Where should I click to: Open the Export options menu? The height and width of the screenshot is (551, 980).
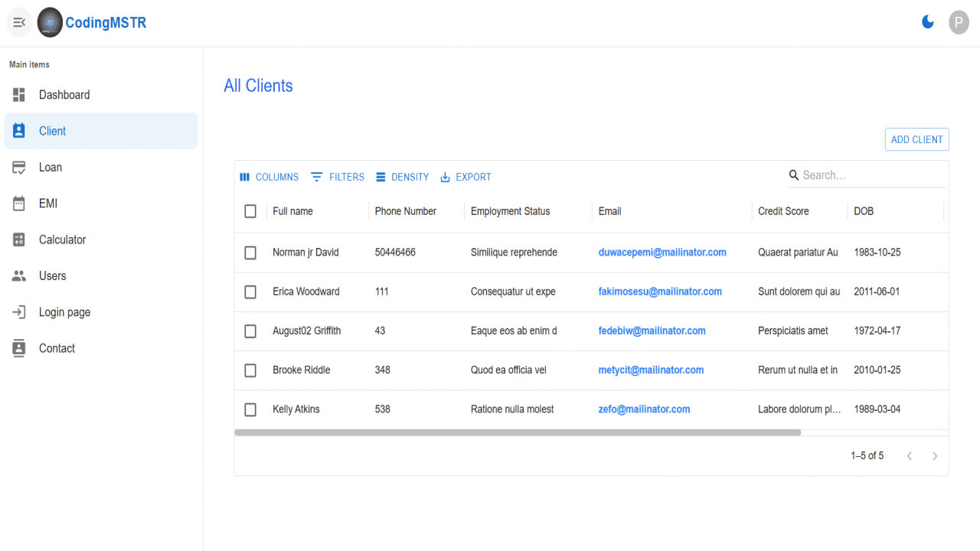pos(465,177)
